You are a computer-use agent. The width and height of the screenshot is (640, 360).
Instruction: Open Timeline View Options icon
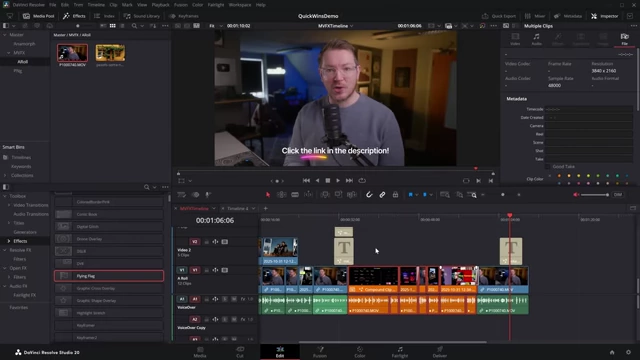[182, 195]
